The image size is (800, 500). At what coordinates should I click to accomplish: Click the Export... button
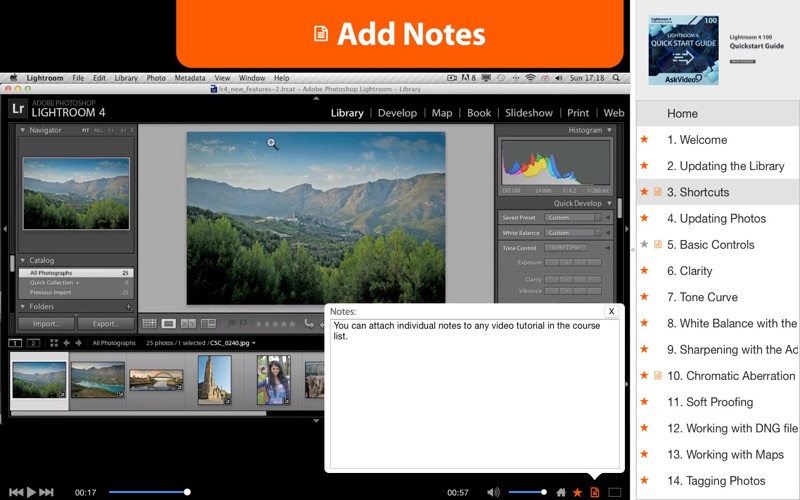pos(106,323)
